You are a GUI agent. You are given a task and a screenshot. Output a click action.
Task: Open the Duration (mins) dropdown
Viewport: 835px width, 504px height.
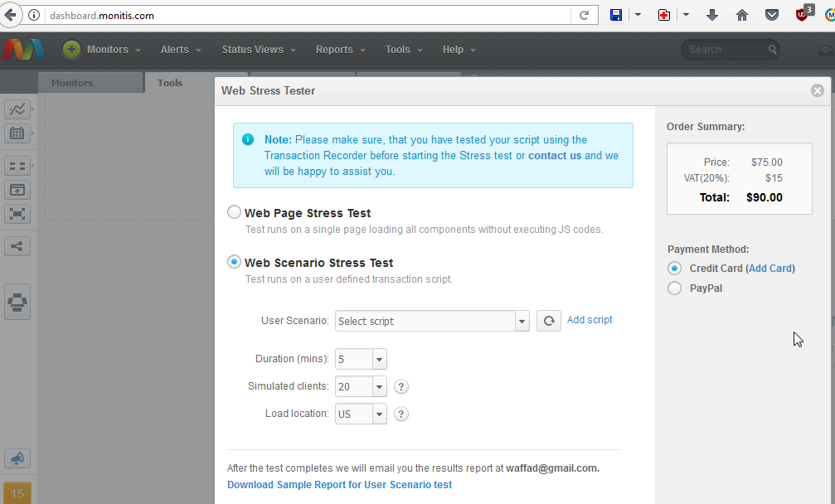[361, 359]
